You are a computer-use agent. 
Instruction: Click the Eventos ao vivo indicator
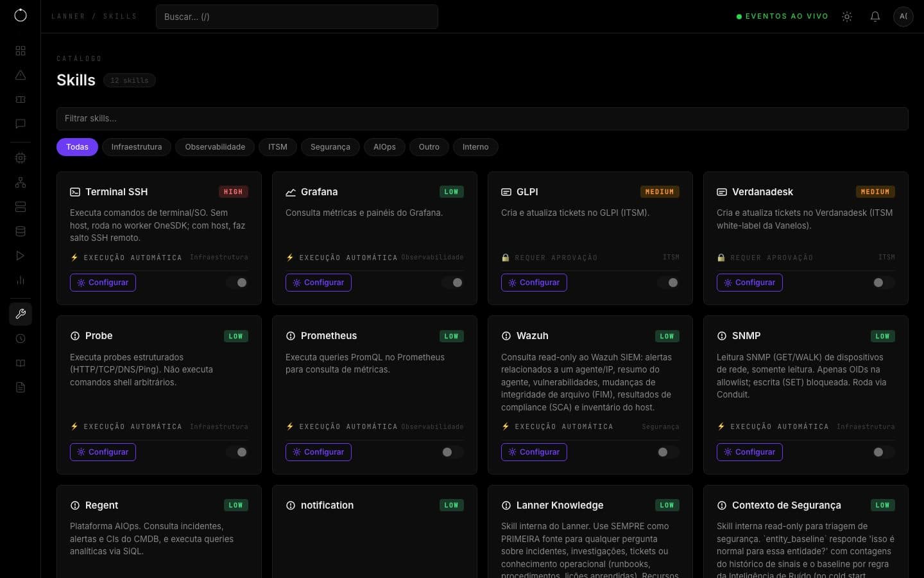click(782, 17)
